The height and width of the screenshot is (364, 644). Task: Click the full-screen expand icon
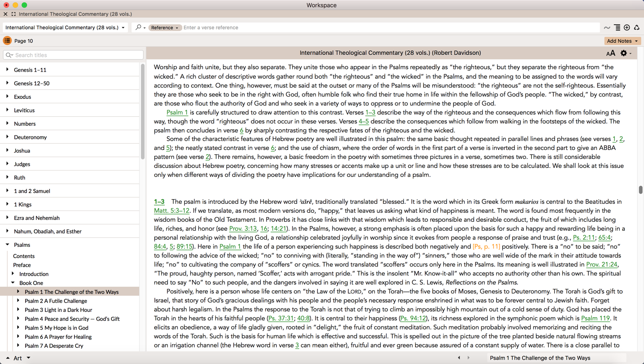(13, 14)
